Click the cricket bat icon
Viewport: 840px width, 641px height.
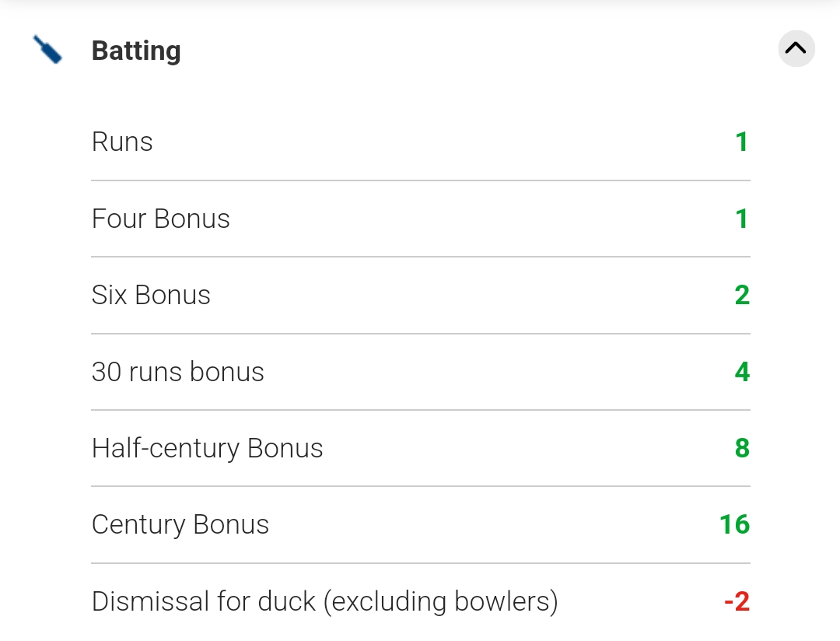[x=48, y=51]
